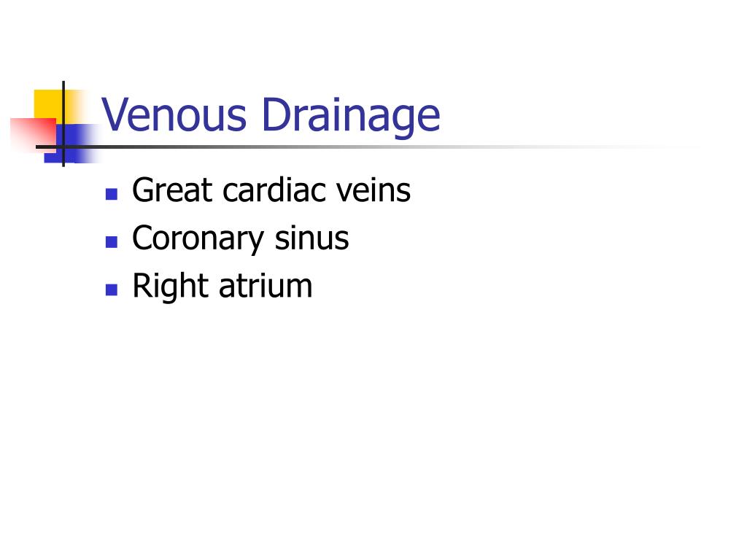This screenshot has height=560, width=747.
Task: Click the word Great in first bullet
Action: 172,190
